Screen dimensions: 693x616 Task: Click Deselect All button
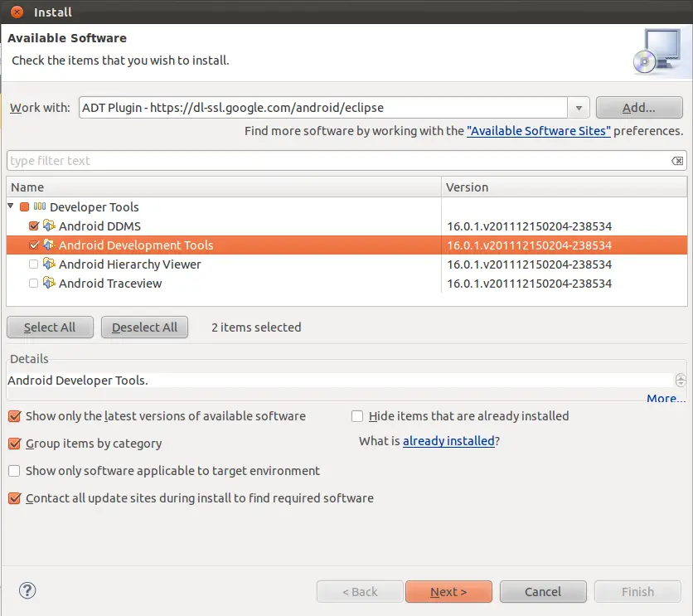click(x=144, y=327)
